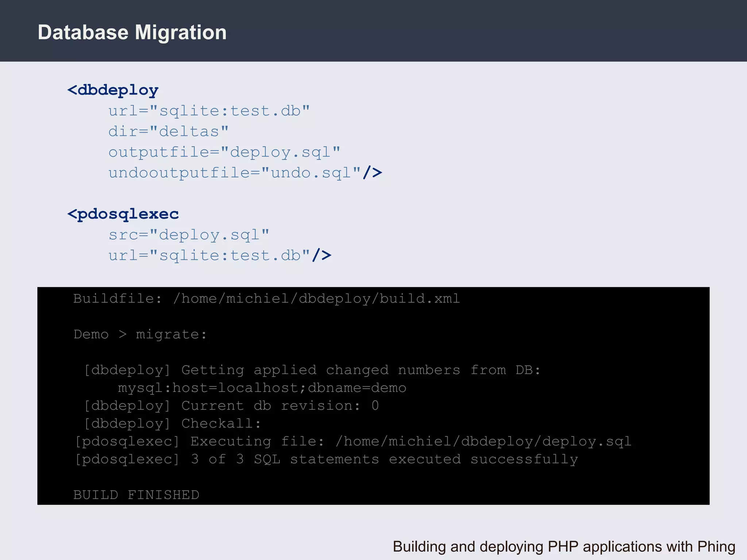Click Getting applied changed numbers line
Image resolution: width=747 pixels, height=560 pixels.
(x=312, y=370)
